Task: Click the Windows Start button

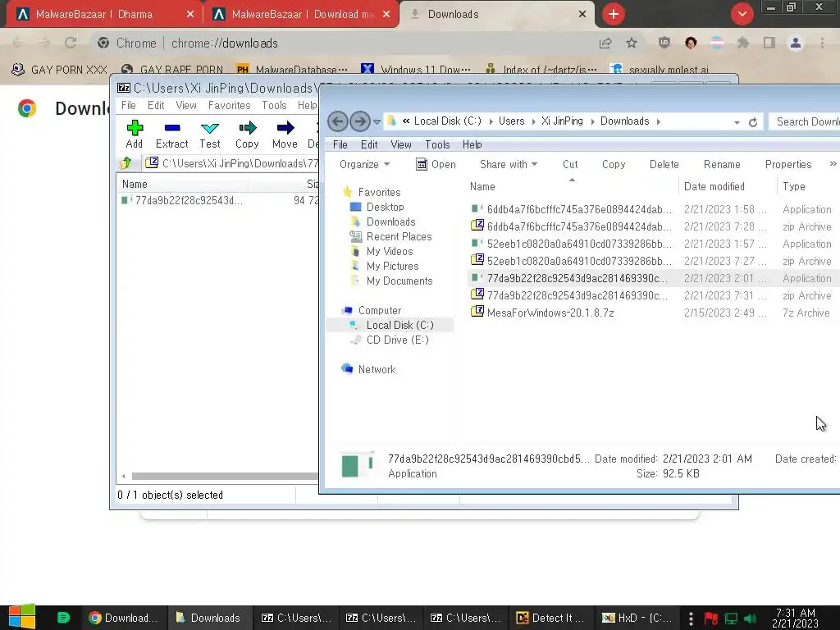Action: [22, 617]
